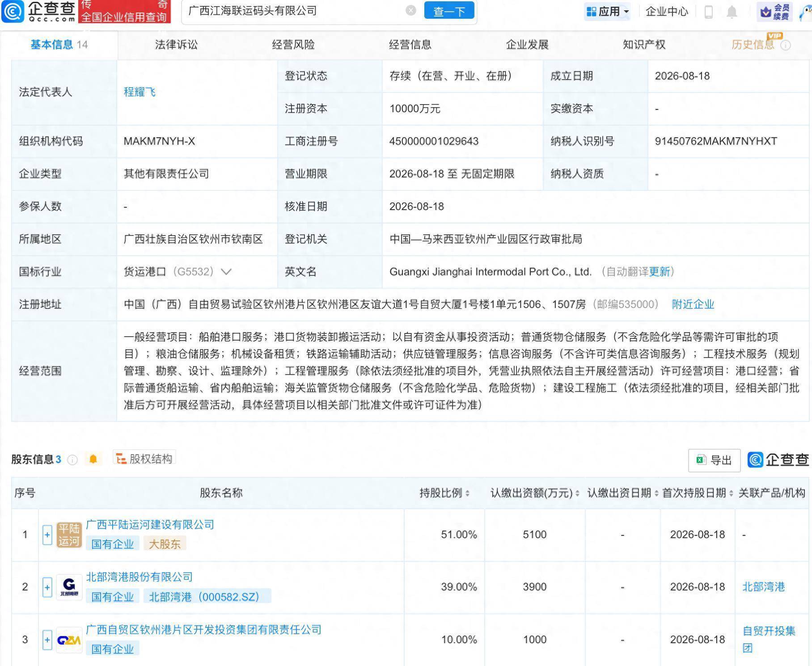Click the QZM logo of 自贸区钦州港片区
Screen dimensions: 812x666
(69, 640)
